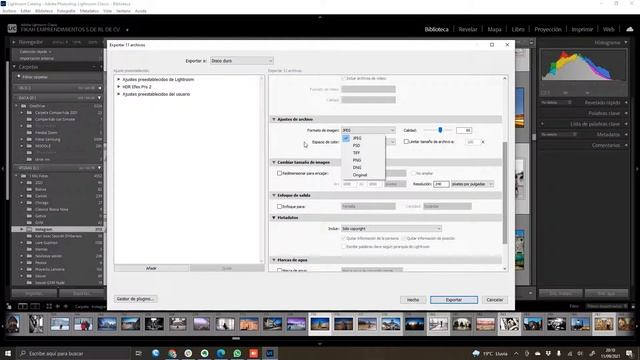Collapse the Marcas de agua section
Screen dimensions: 640x360
click(274, 260)
